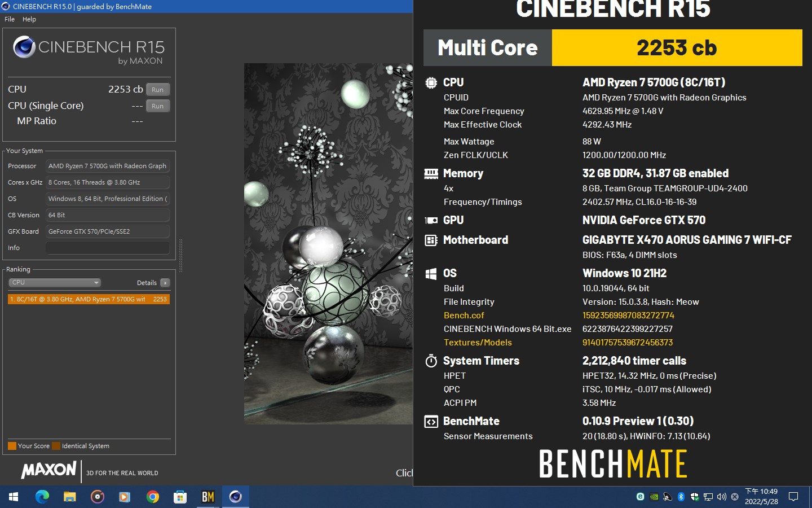Open the video player taskbar icon
Image resolution: width=812 pixels, height=508 pixels.
[125, 497]
